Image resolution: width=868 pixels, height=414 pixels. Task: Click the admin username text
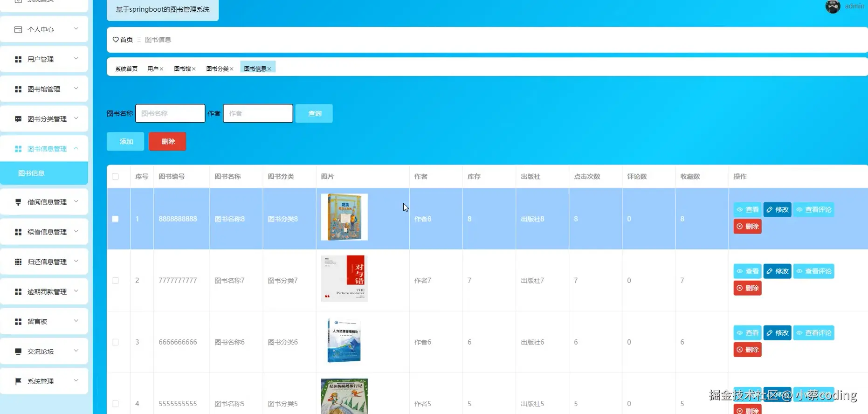(x=854, y=6)
